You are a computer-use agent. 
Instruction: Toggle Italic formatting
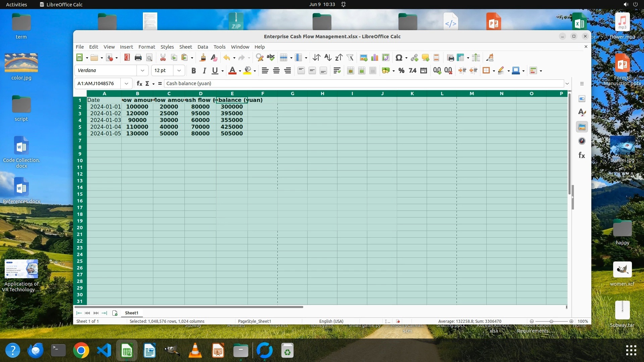[x=204, y=71]
